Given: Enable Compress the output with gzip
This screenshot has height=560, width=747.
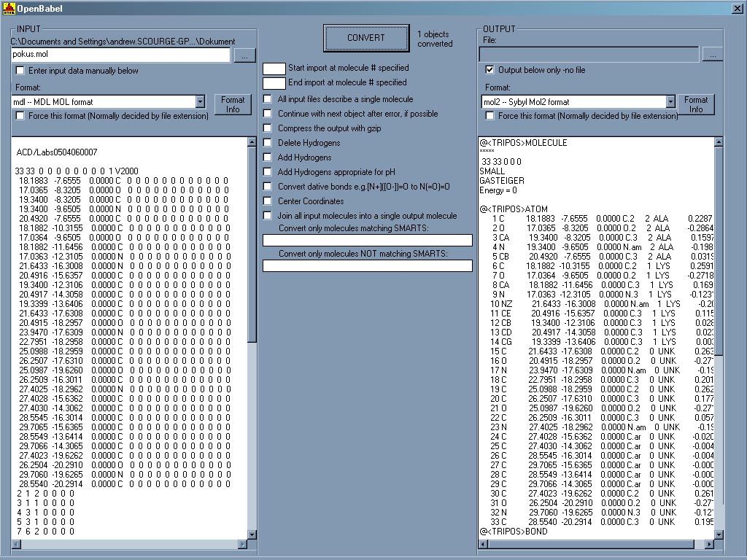Looking at the screenshot, I should coord(268,128).
